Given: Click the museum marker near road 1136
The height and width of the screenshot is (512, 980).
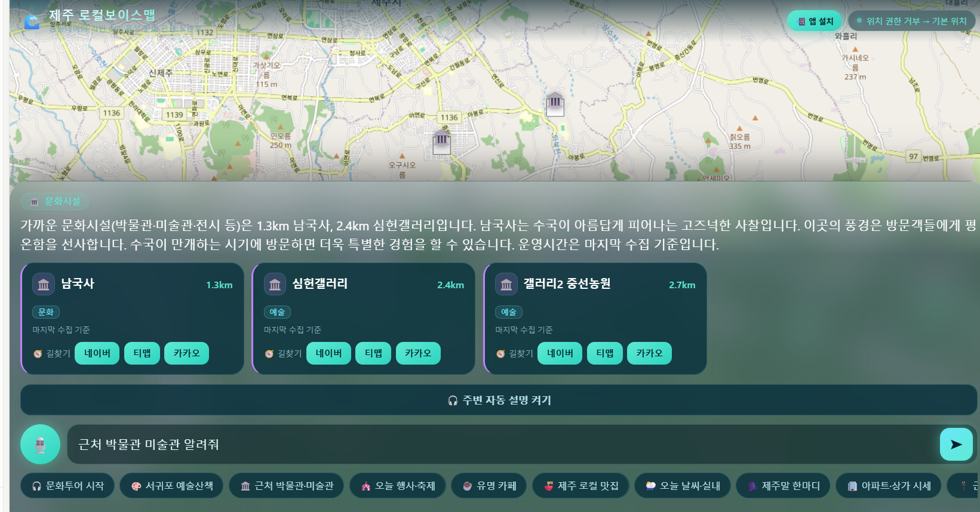Looking at the screenshot, I should point(441,142).
